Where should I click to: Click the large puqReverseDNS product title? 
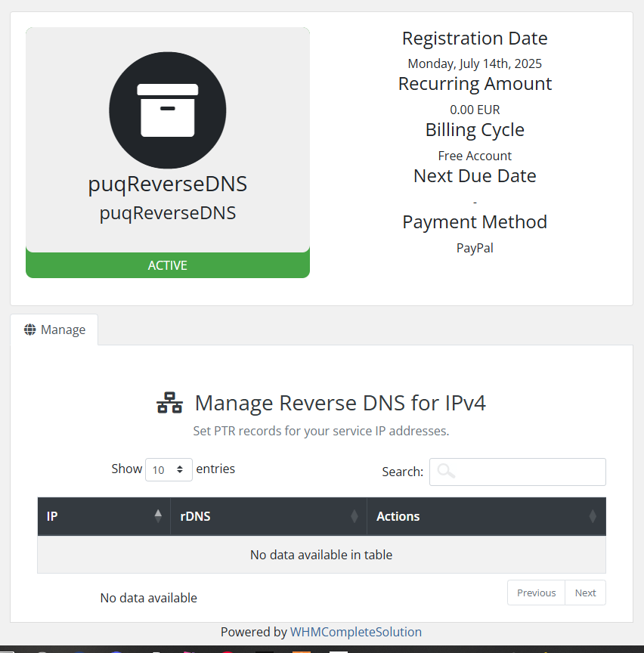(x=168, y=184)
